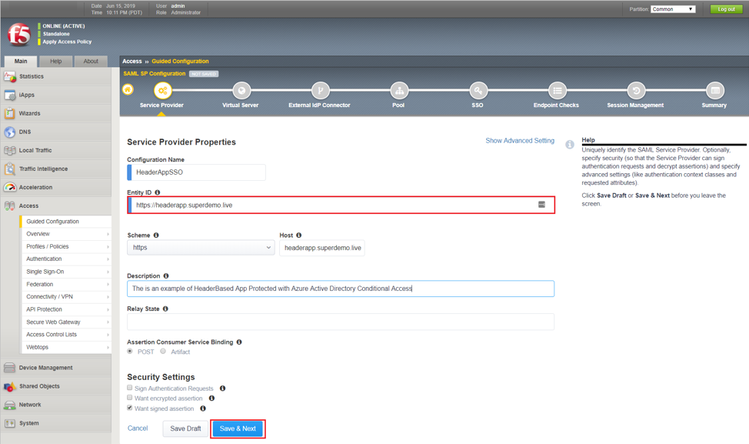Click the Network sidebar icon

[10, 405]
